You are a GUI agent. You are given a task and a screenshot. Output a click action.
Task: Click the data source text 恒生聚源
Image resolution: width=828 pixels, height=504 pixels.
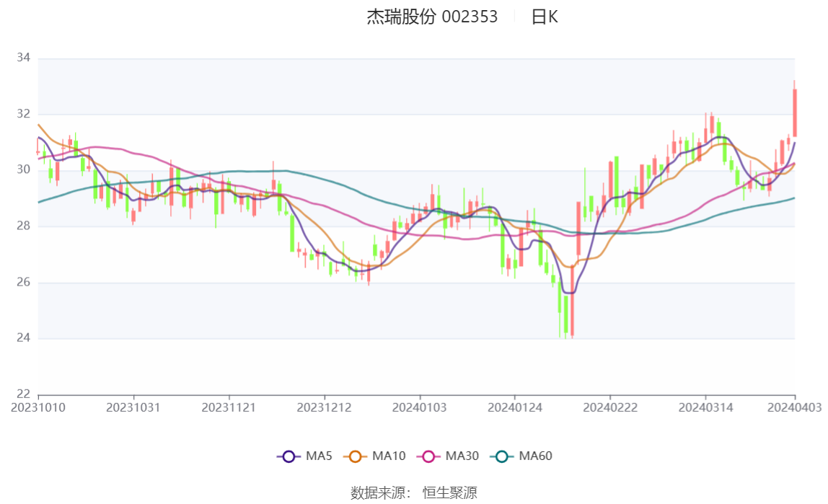(450, 493)
